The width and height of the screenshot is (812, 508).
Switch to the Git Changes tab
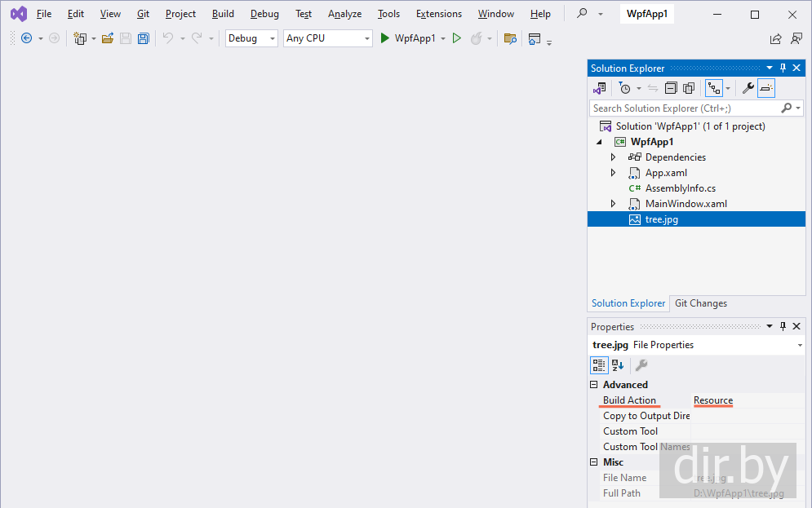(x=700, y=303)
